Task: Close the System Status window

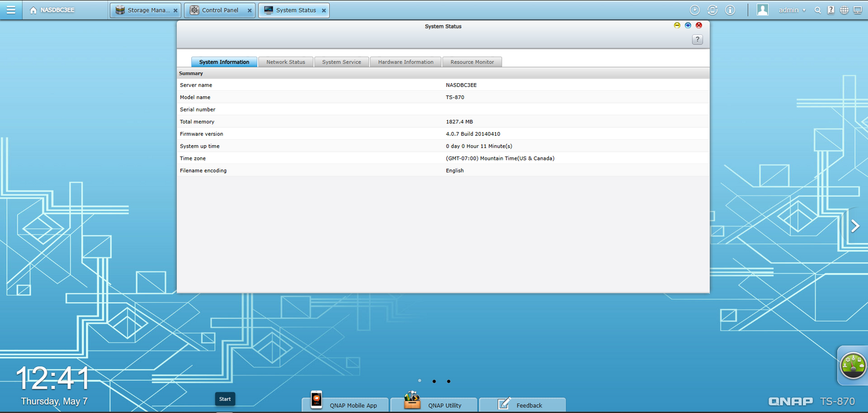Action: (699, 25)
